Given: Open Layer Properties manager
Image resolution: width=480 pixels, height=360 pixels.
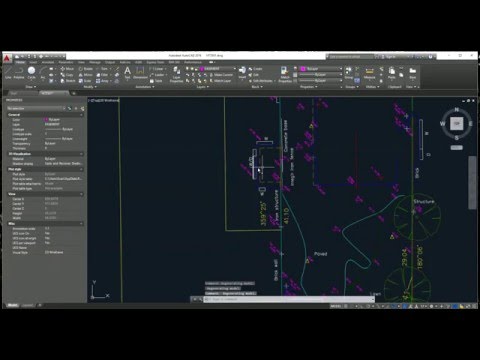Looking at the screenshot, I should coord(176,74).
